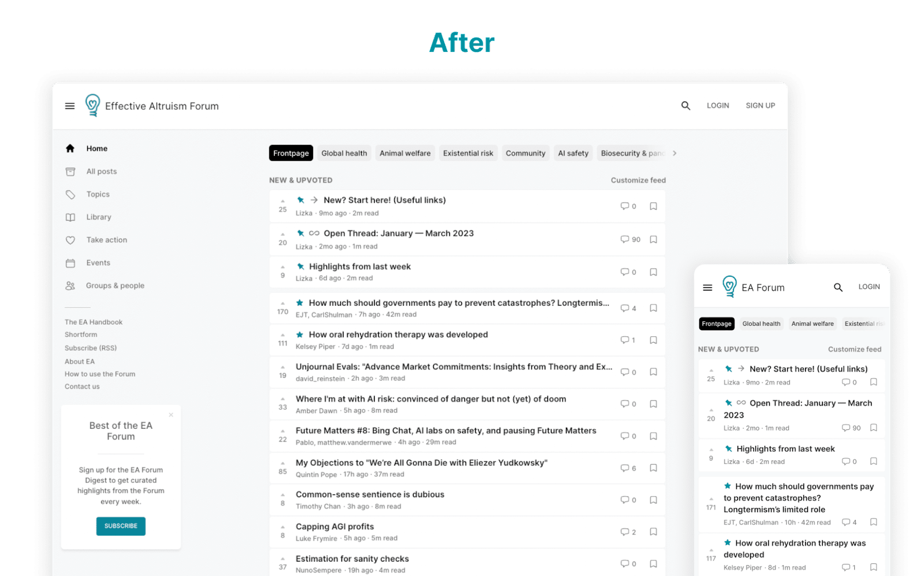
Task: Click the Topics tag icon
Action: coord(70,195)
